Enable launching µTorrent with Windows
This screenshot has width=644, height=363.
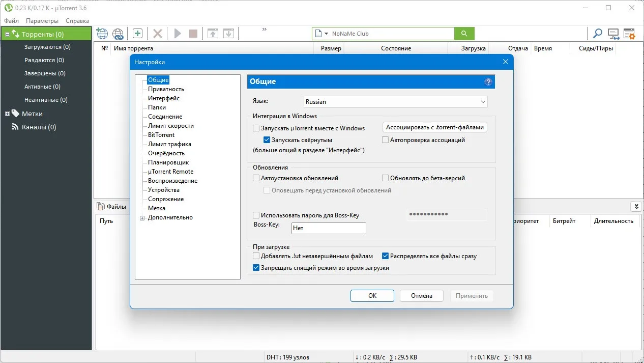click(256, 128)
